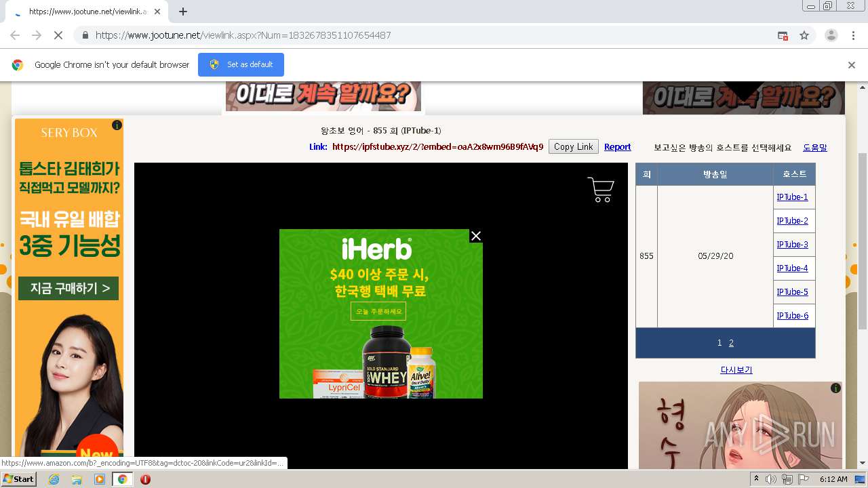
Task: Go to page 2 of host list
Action: click(x=731, y=343)
